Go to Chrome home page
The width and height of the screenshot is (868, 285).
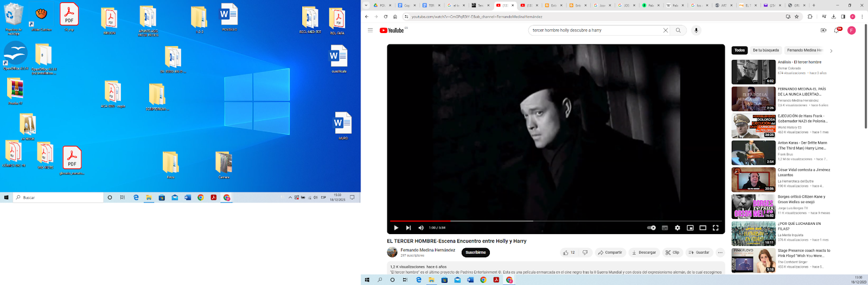click(x=395, y=17)
